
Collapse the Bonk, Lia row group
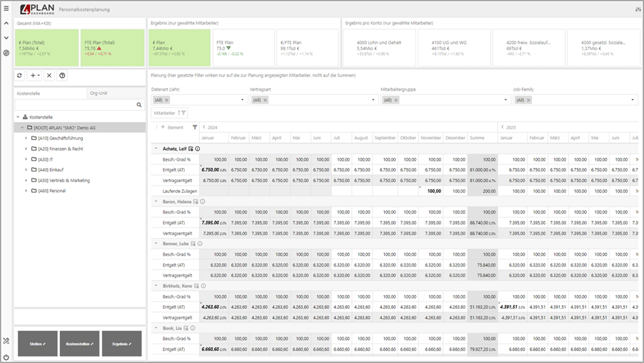pos(156,329)
